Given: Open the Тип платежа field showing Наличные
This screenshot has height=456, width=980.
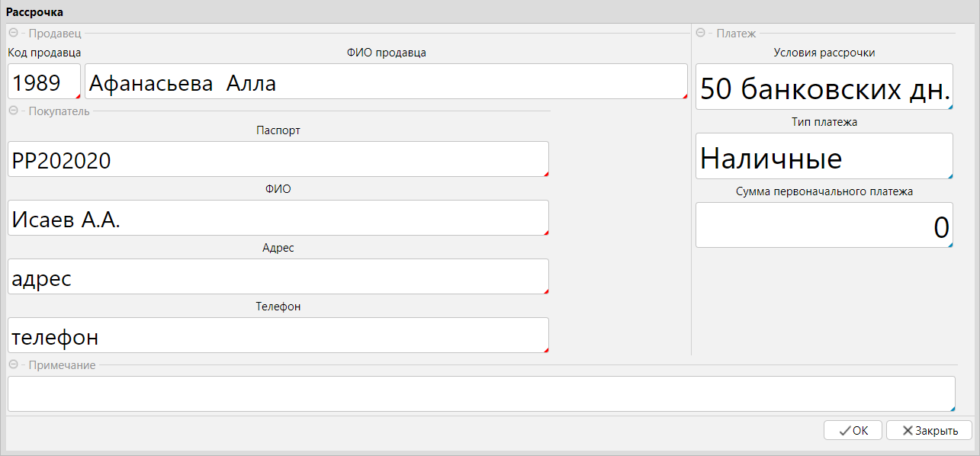Looking at the screenshot, I should 824,157.
